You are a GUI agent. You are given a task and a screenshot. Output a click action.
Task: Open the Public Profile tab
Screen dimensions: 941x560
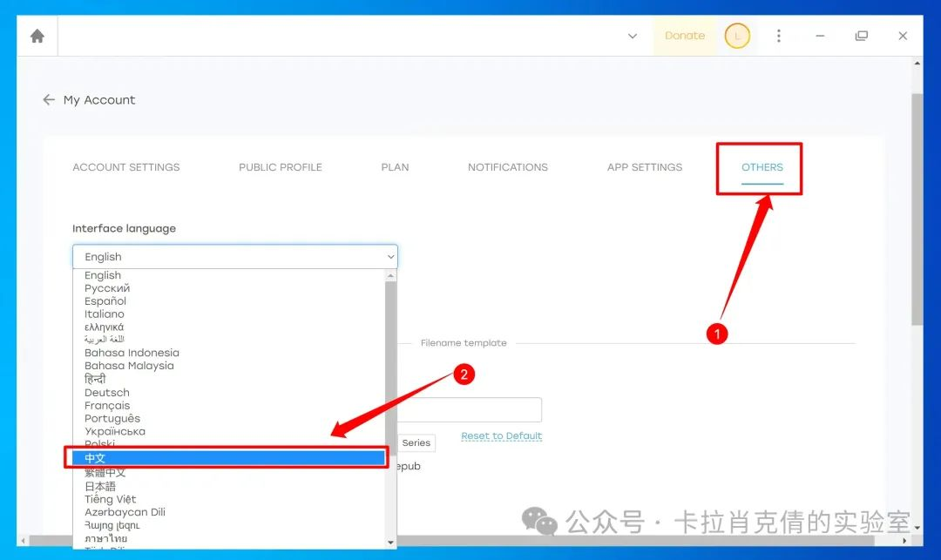click(x=280, y=167)
